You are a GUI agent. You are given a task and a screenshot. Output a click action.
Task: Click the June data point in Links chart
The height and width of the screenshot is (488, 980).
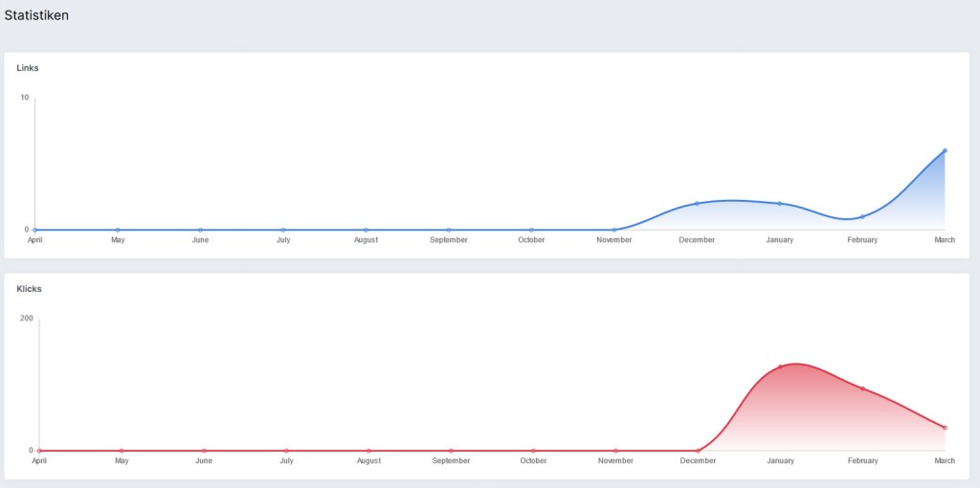pyautogui.click(x=200, y=230)
